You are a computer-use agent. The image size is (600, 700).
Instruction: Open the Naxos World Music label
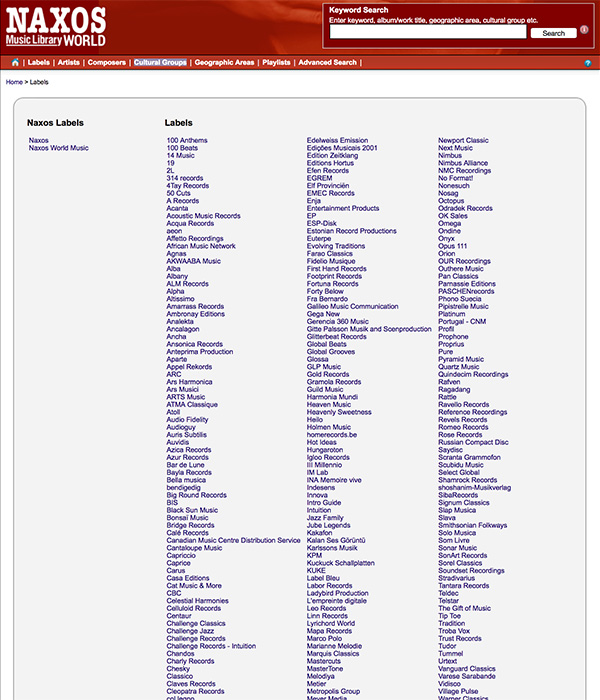(x=58, y=148)
